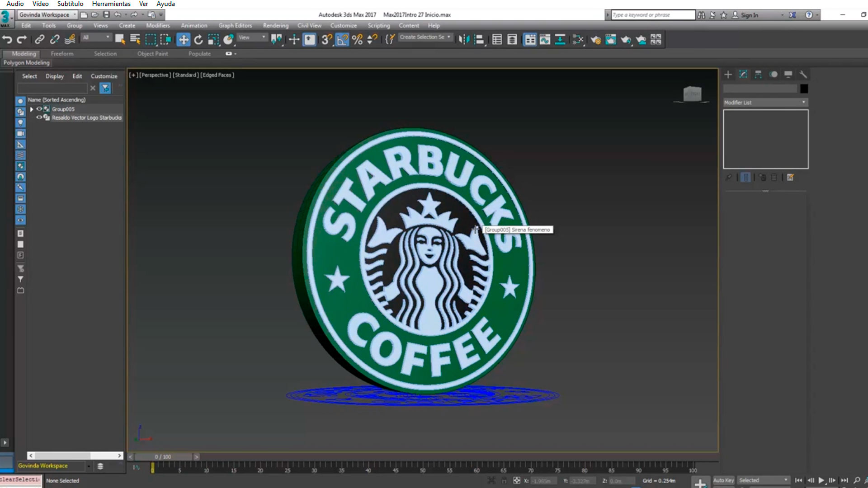Switch to the Freeform ribbon tab
The width and height of the screenshot is (868, 488).
click(62, 54)
